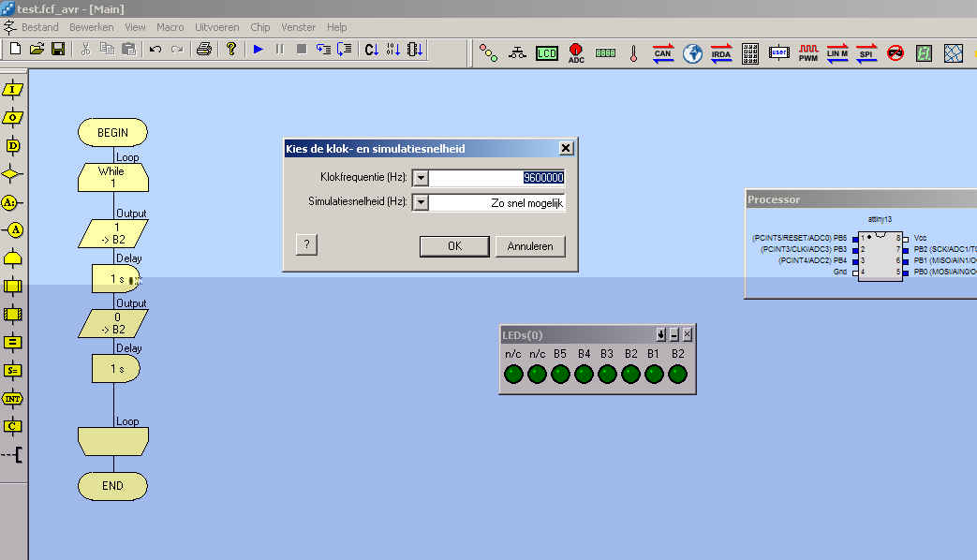
Task: Select the BEGIN block in the flowchart
Action: pos(112,133)
